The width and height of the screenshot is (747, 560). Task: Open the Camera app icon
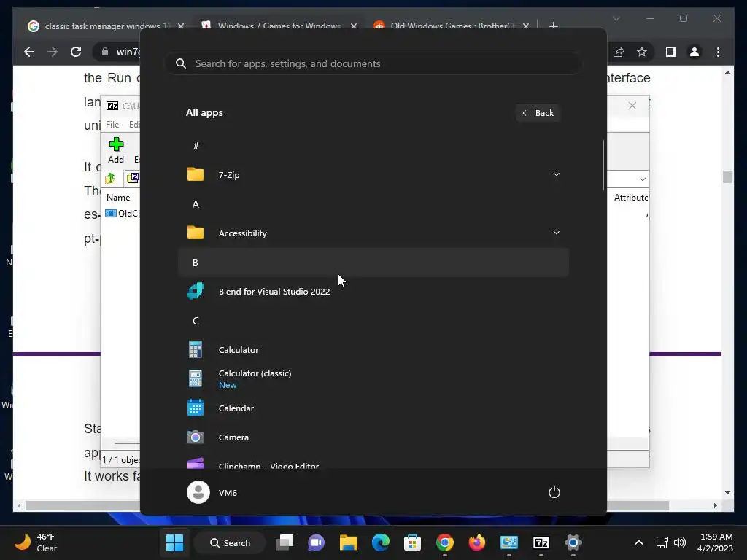coord(196,437)
